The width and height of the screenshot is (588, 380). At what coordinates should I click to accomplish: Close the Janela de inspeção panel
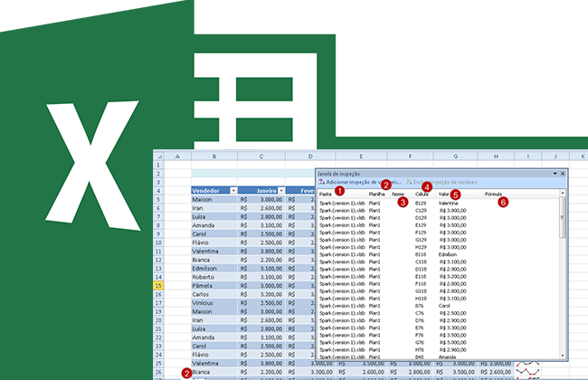pos(563,174)
